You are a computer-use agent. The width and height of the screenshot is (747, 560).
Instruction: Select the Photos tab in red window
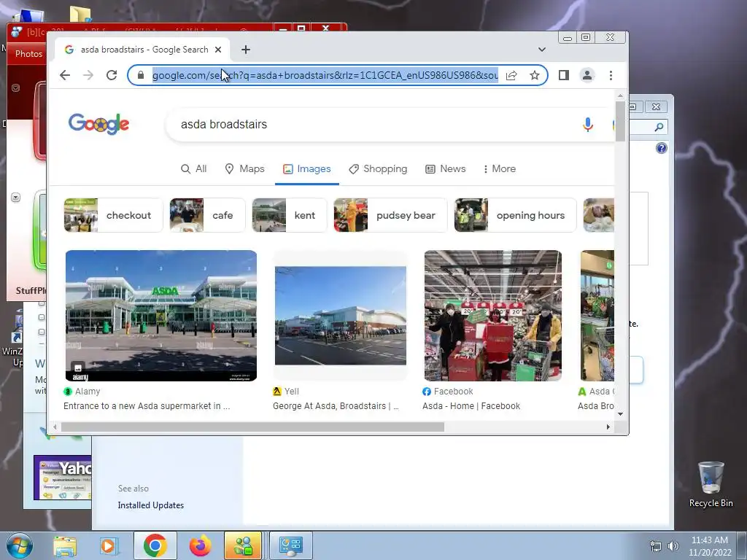pos(28,54)
